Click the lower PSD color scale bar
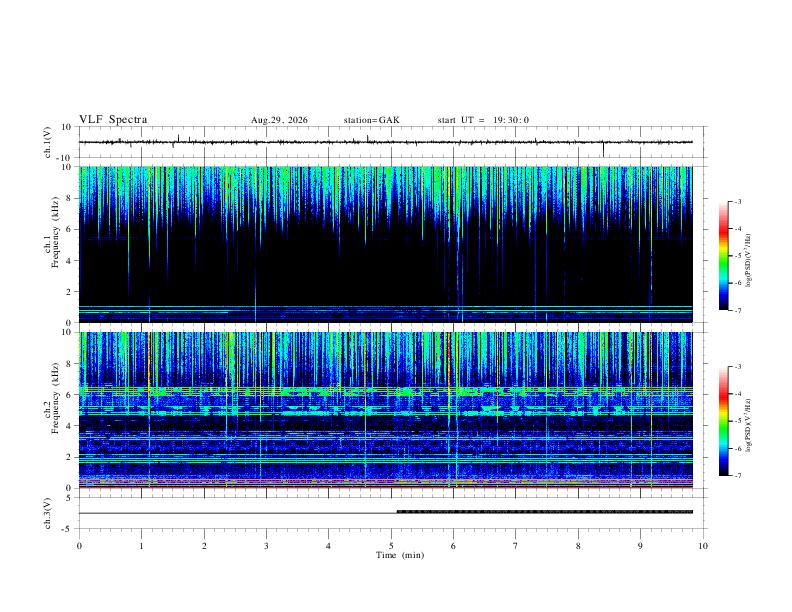The image size is (792, 612). pos(723,421)
